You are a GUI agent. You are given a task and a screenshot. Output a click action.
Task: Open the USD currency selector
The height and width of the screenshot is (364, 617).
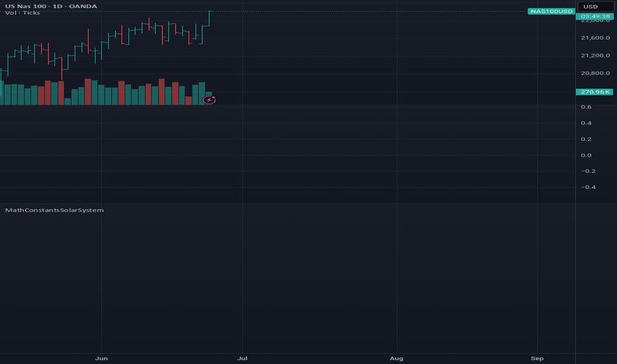coord(595,7)
